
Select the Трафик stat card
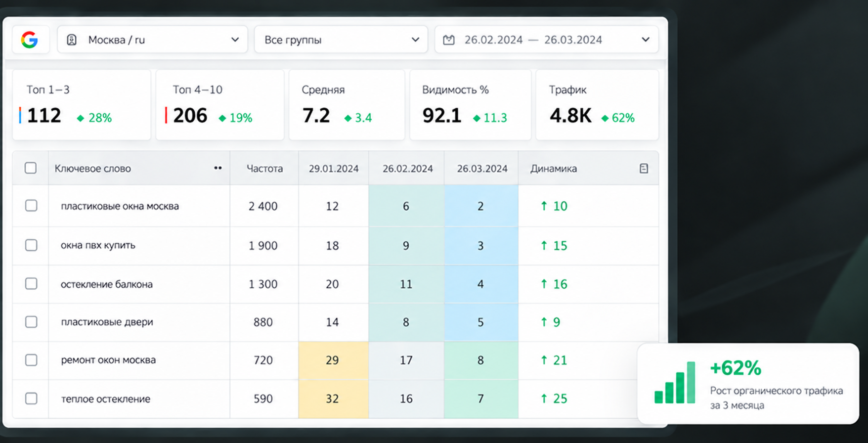(597, 105)
